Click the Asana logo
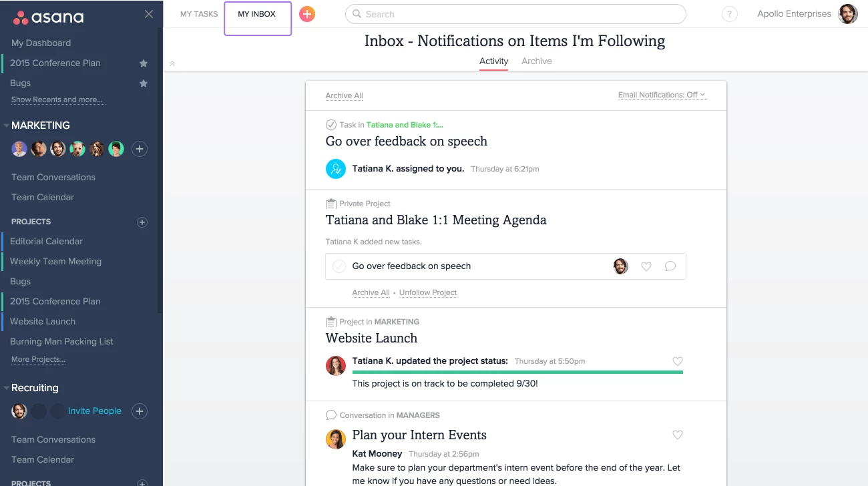The height and width of the screenshot is (486, 868). (x=48, y=17)
